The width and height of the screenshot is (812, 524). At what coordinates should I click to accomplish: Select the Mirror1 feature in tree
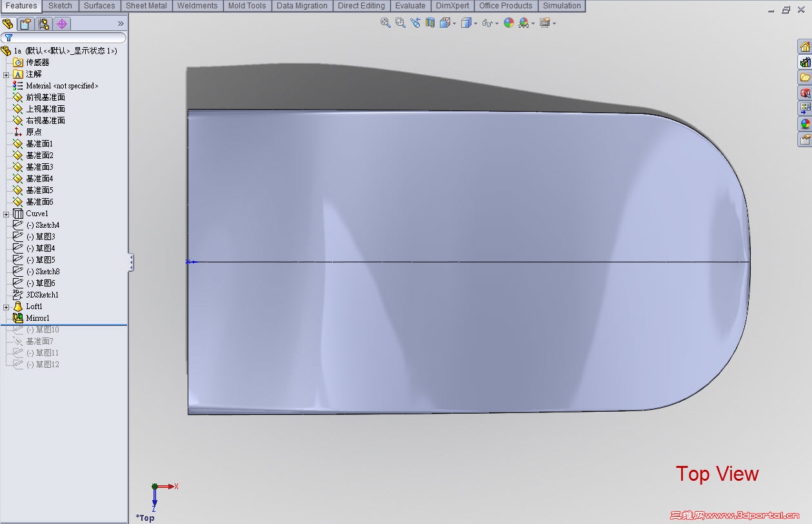[x=37, y=318]
